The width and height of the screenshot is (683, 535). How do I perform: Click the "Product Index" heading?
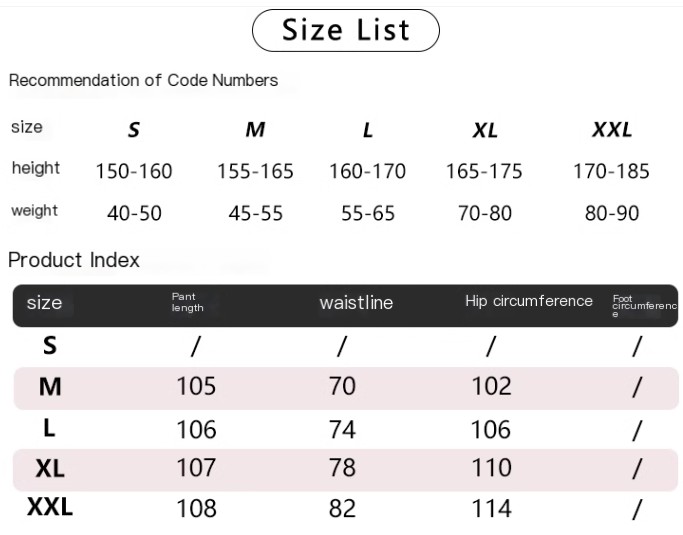tap(74, 260)
